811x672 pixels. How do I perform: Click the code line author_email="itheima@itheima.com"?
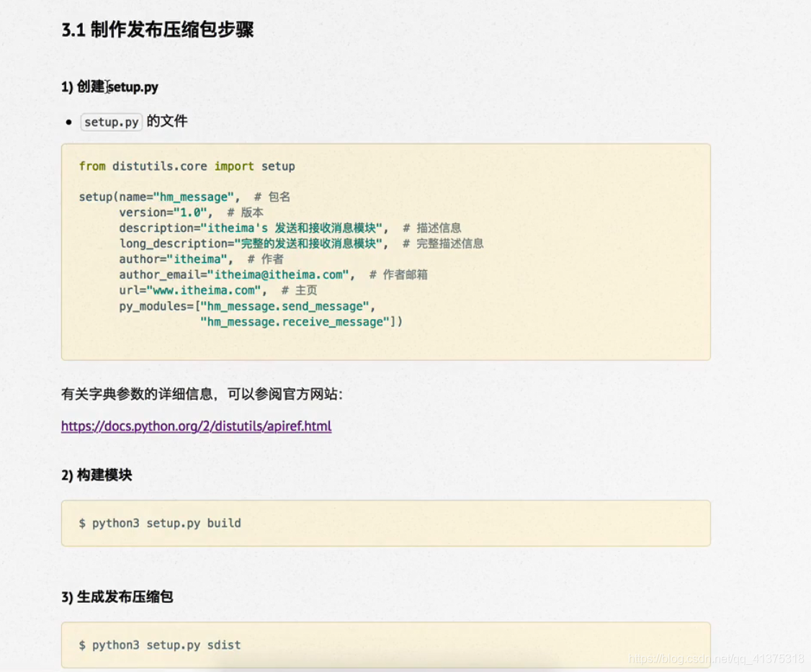point(237,274)
